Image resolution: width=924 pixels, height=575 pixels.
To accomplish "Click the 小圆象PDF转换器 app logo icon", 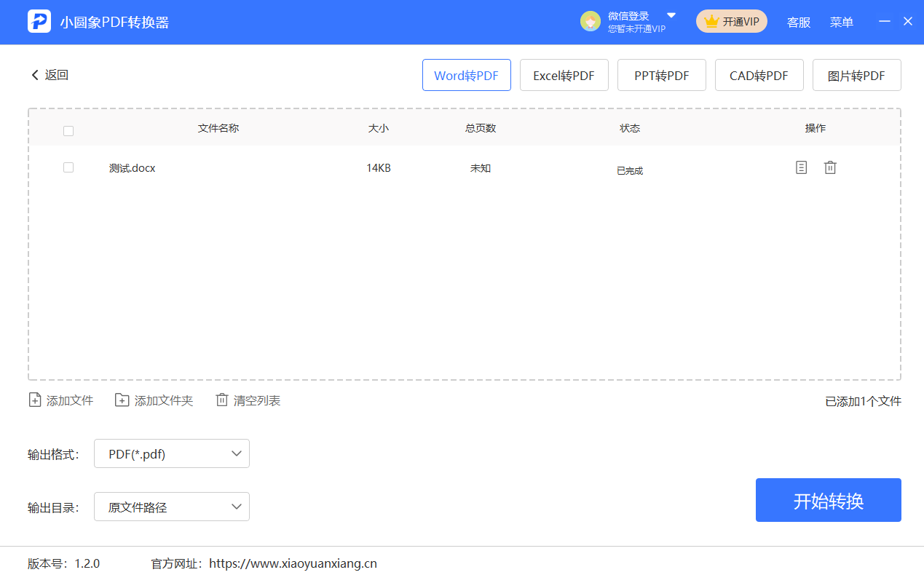I will click(x=39, y=22).
